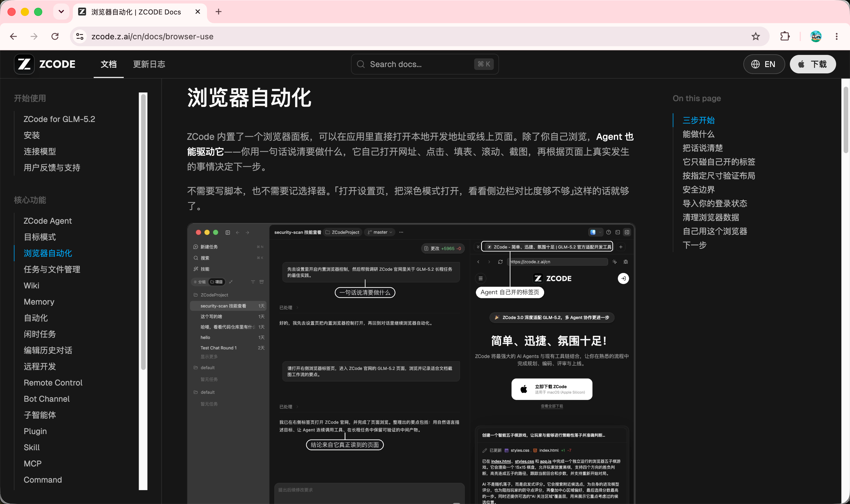Open sidebar item ZCode for GLM-5.2
Viewport: 850px width, 504px height.
pos(60,119)
